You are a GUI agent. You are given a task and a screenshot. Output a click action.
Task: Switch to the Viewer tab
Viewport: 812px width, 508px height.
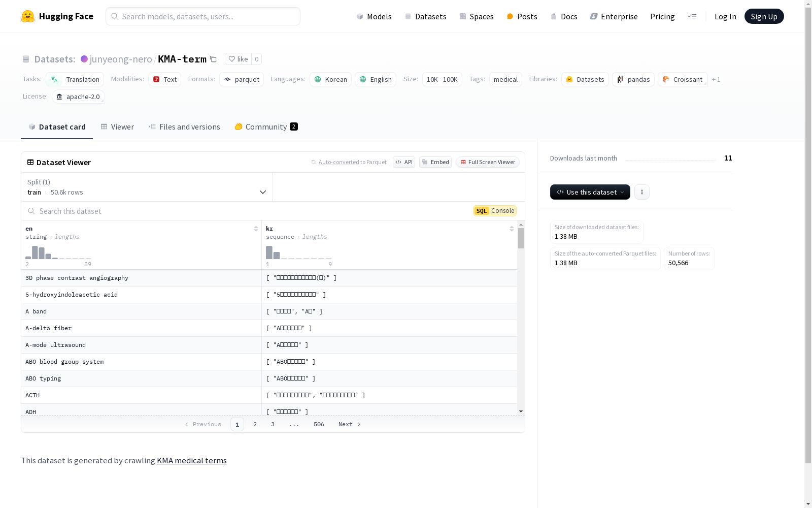[x=117, y=127]
